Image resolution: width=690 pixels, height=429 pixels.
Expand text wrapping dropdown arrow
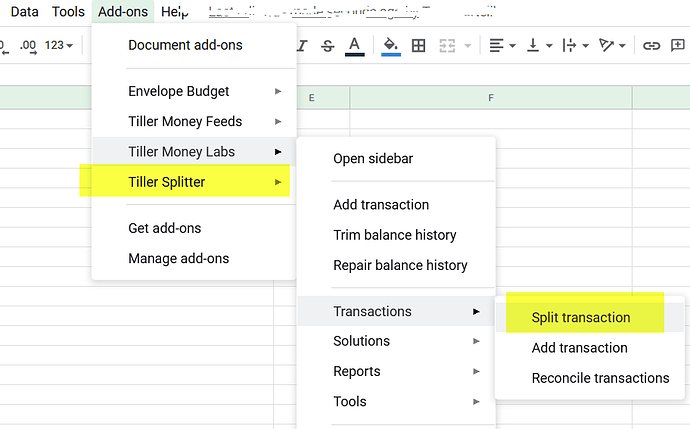click(585, 46)
